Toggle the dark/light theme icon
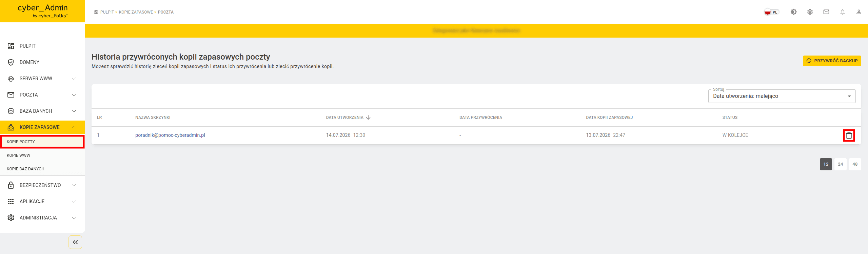Image resolution: width=868 pixels, height=254 pixels. point(793,12)
